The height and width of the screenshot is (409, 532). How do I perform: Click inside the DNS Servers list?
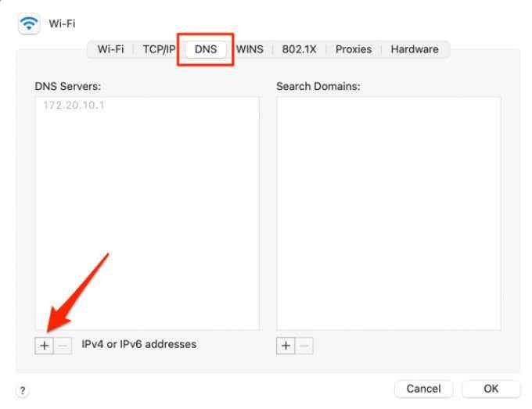(x=148, y=213)
